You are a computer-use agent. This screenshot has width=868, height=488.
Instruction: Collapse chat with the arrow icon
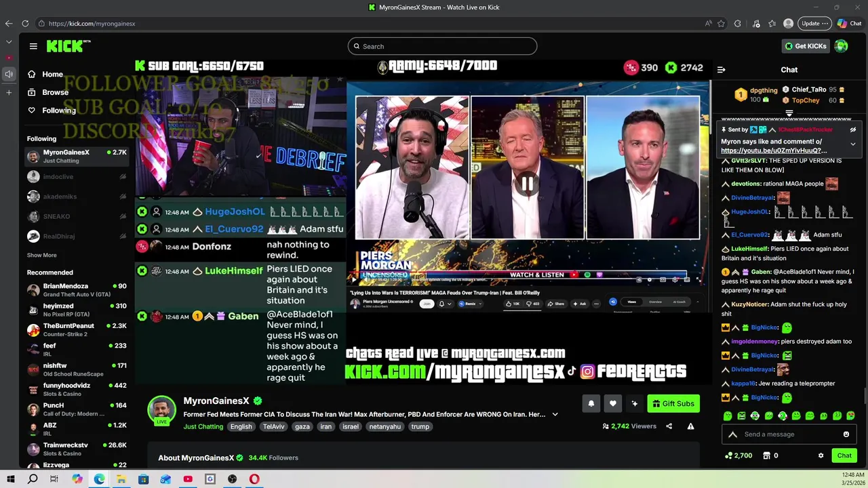pos(721,69)
